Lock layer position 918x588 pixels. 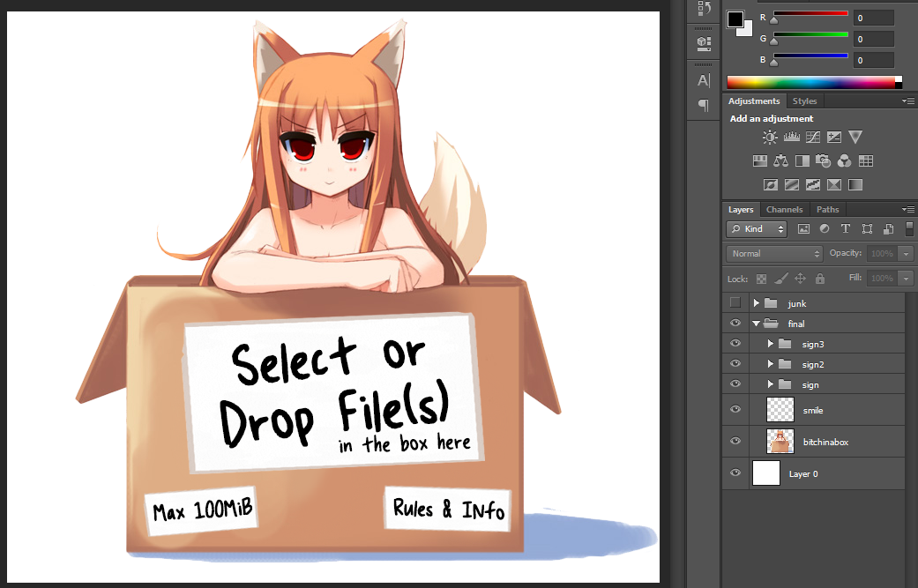(x=801, y=279)
